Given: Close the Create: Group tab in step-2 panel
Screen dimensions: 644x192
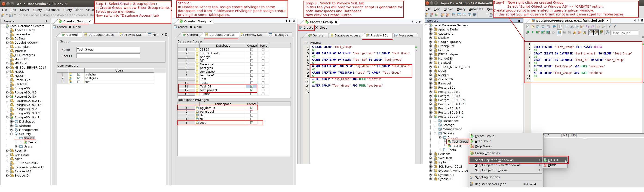Looking at the screenshot, I should [211, 21].
